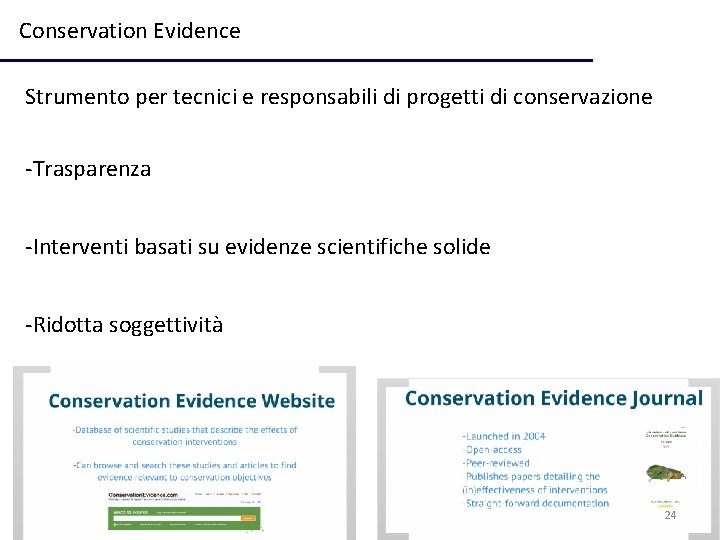Click the '-Launched in 2004' line
The width and height of the screenshot is (720, 540).
point(504,436)
